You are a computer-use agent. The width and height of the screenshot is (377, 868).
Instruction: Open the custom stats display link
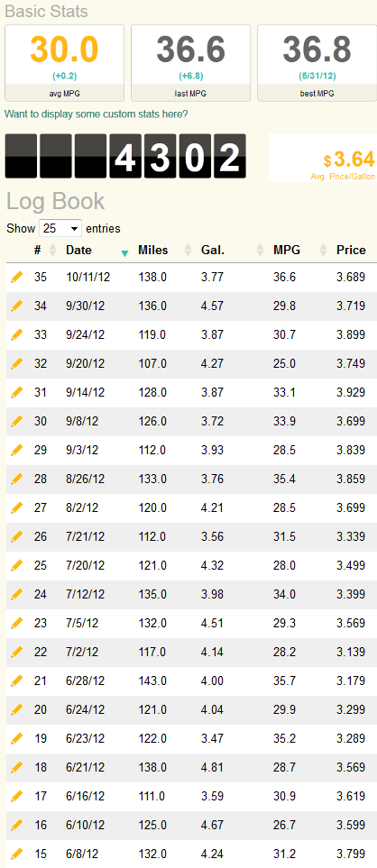97,114
